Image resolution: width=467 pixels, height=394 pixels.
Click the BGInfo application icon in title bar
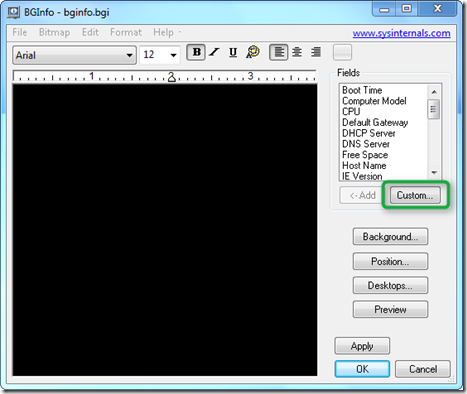tap(13, 12)
